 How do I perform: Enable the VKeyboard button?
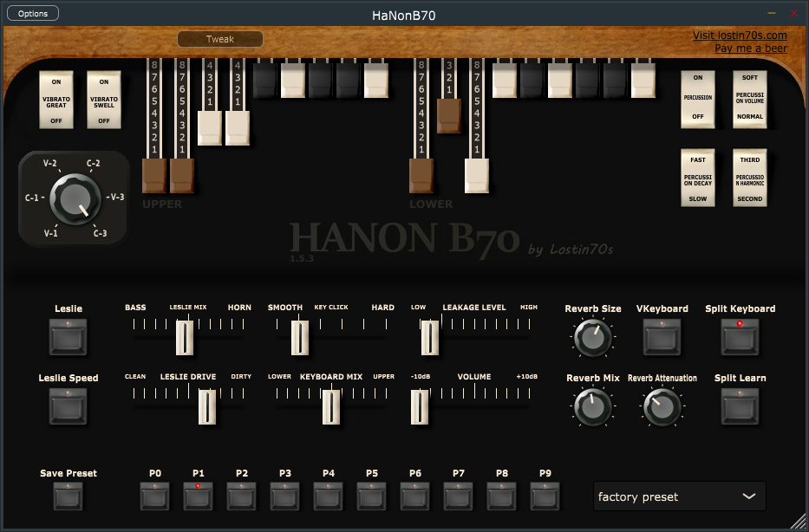coord(662,337)
